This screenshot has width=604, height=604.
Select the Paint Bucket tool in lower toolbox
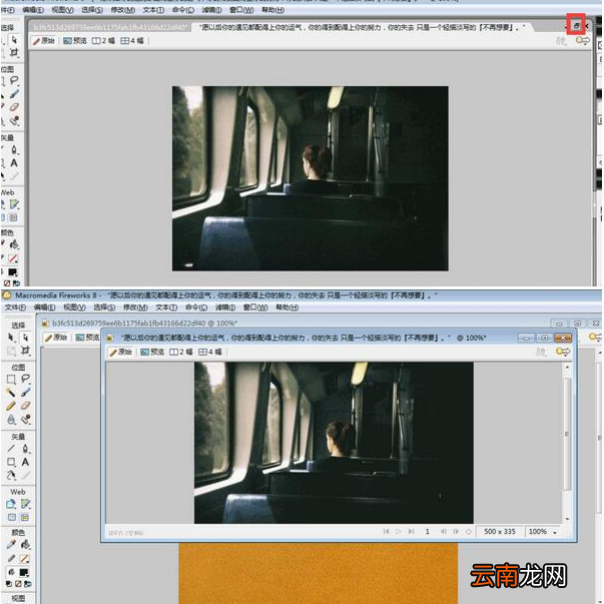[x=25, y=544]
